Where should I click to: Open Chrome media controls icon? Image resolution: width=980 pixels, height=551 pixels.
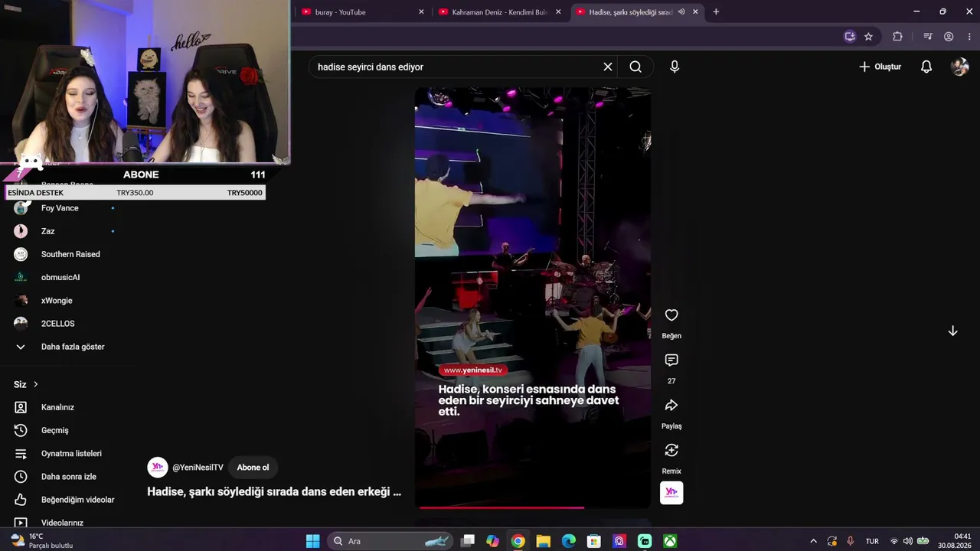point(928,36)
